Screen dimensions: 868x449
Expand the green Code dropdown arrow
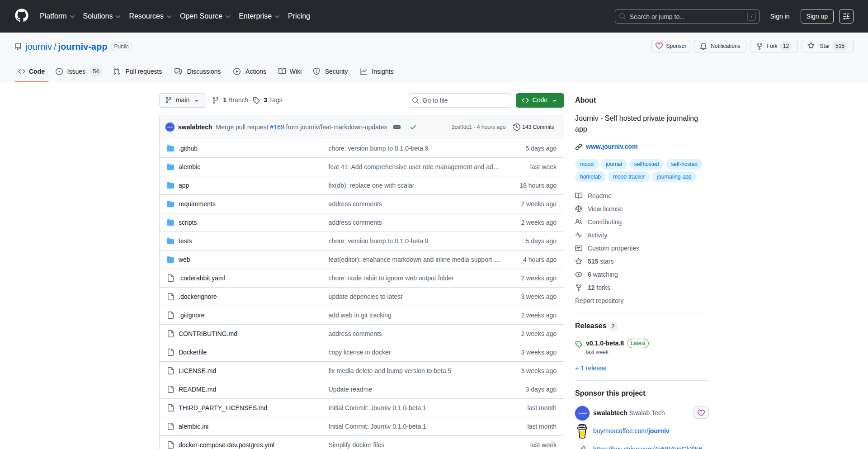click(555, 100)
